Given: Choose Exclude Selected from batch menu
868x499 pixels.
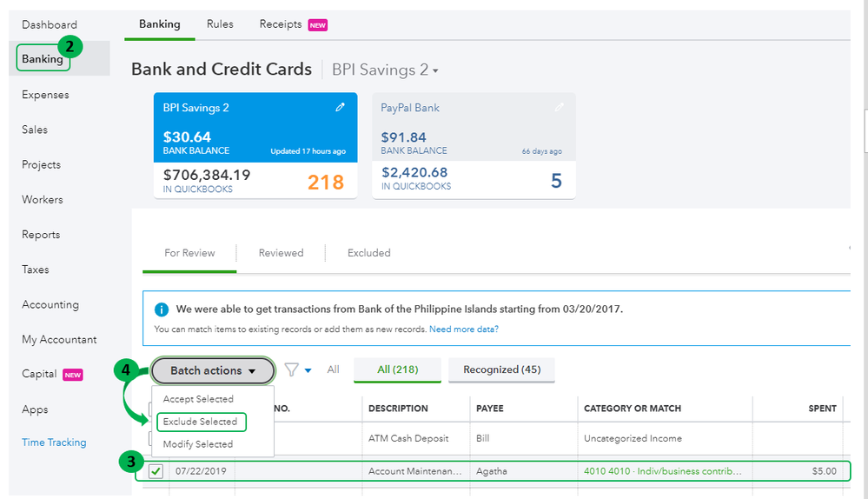Looking at the screenshot, I should (200, 422).
